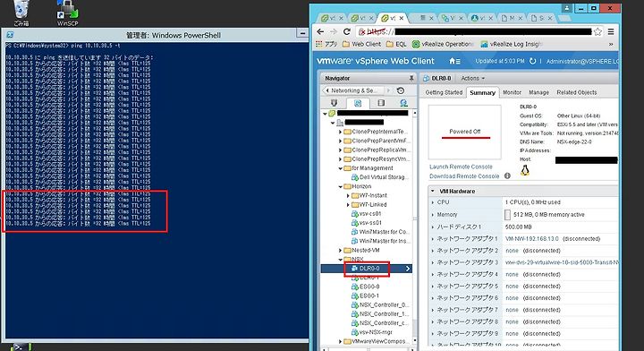Image resolution: width=644 pixels, height=351 pixels.
Task: Expand the Nested-VM folder
Action: (340, 251)
